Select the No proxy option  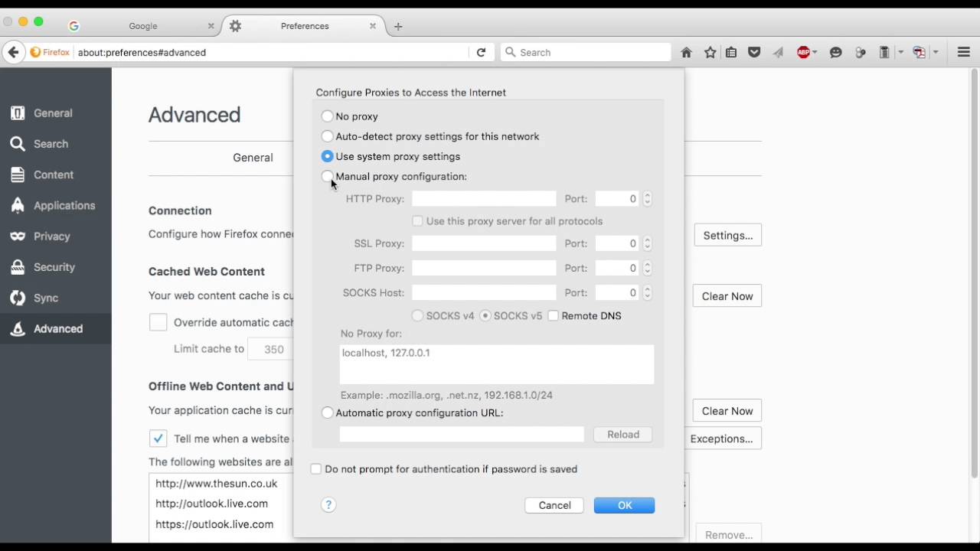point(328,116)
